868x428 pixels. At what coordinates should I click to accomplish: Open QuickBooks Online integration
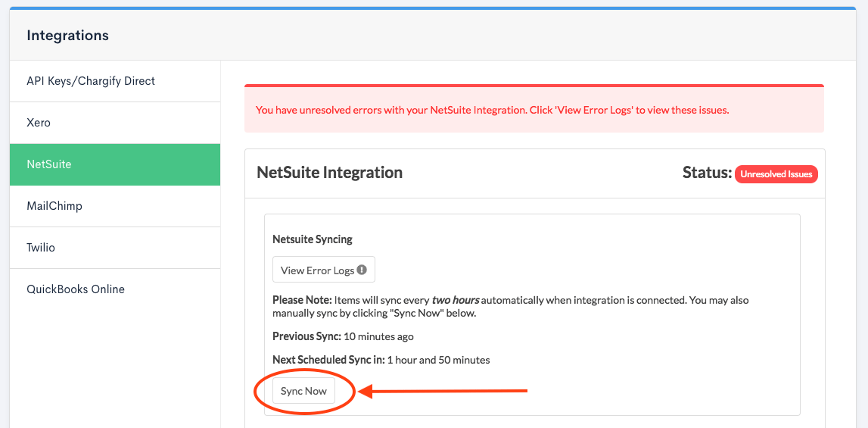115,289
